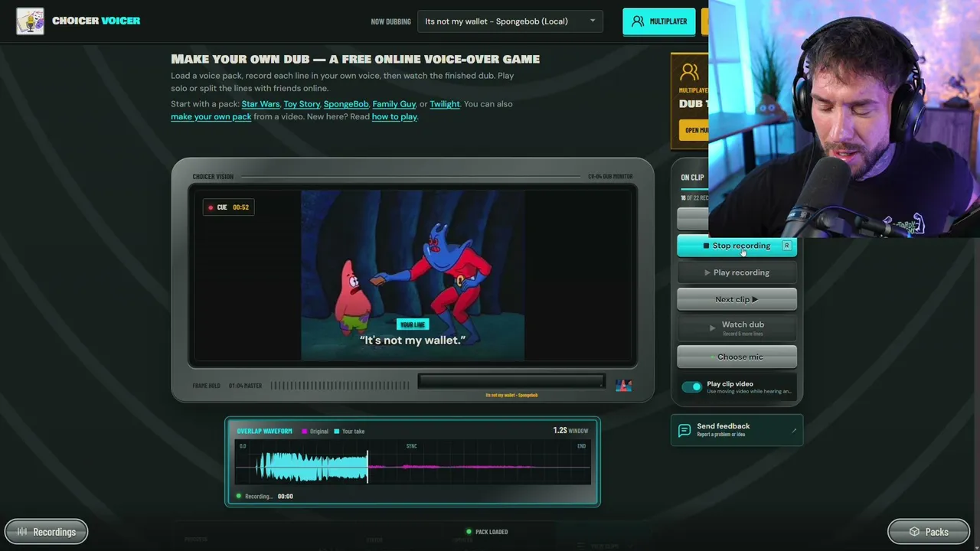Open Send feedback panel link

[737, 430]
